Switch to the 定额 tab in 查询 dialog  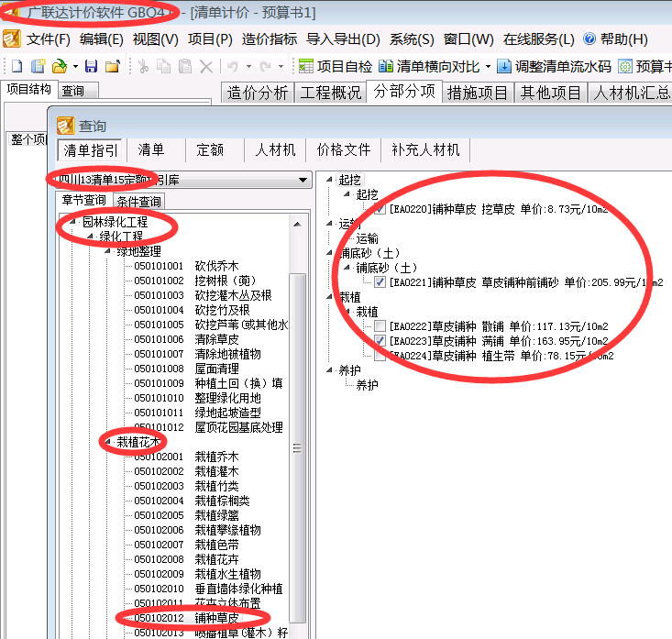[x=210, y=150]
